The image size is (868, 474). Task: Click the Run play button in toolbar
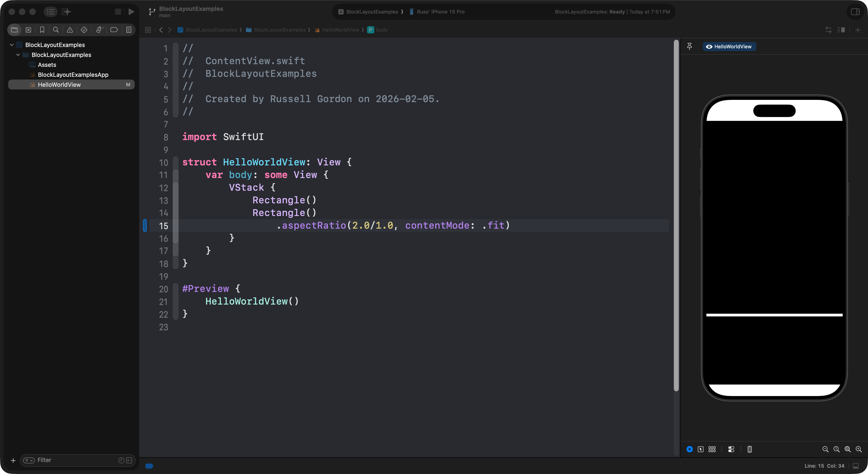coord(131,12)
